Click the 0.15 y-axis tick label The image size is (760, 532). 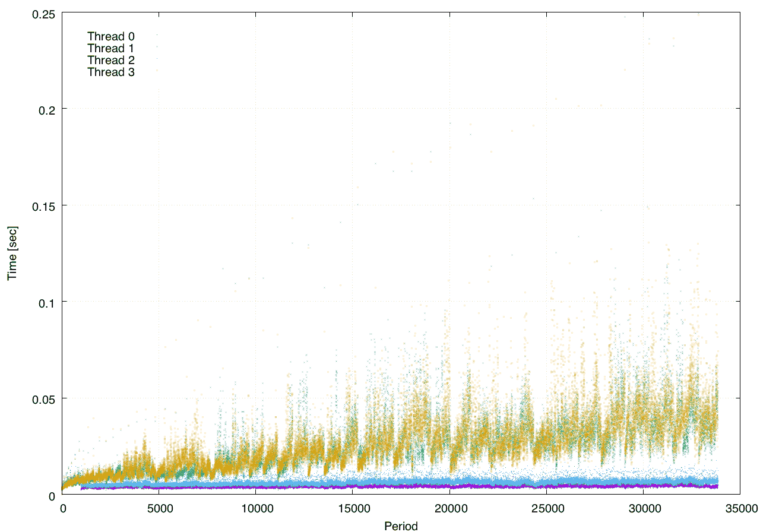coord(44,205)
